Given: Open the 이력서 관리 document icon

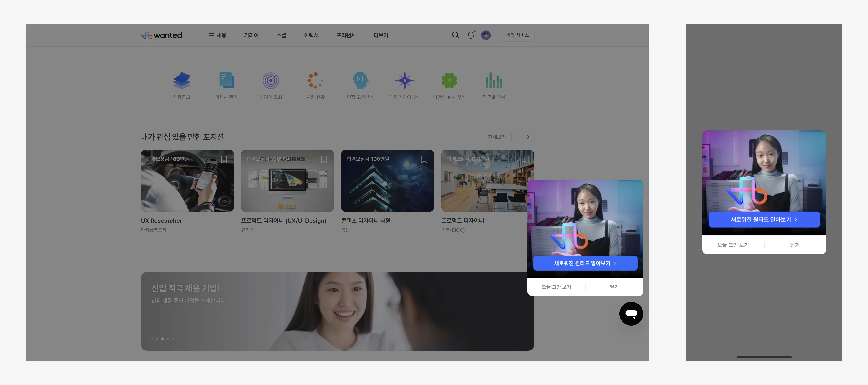Looking at the screenshot, I should click(x=226, y=81).
